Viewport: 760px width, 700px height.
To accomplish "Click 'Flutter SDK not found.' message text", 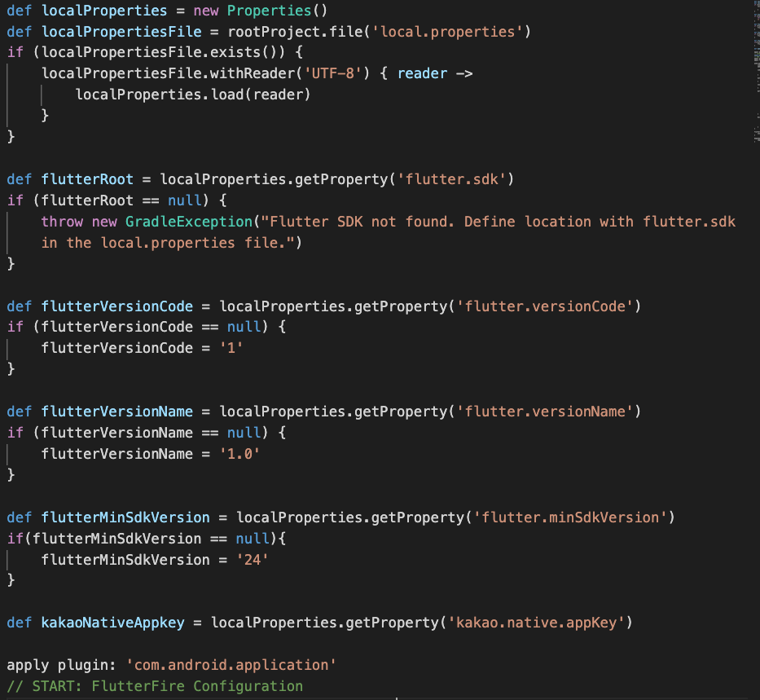I will click(362, 222).
